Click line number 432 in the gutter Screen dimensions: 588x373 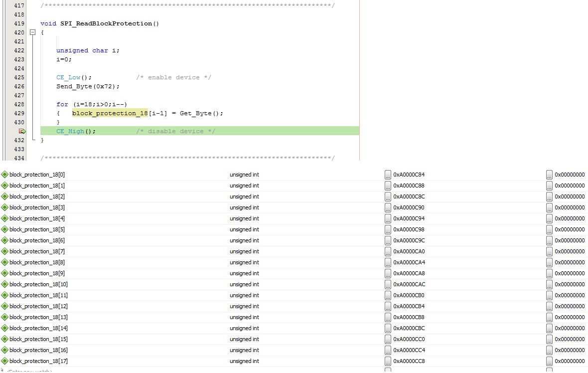click(19, 140)
